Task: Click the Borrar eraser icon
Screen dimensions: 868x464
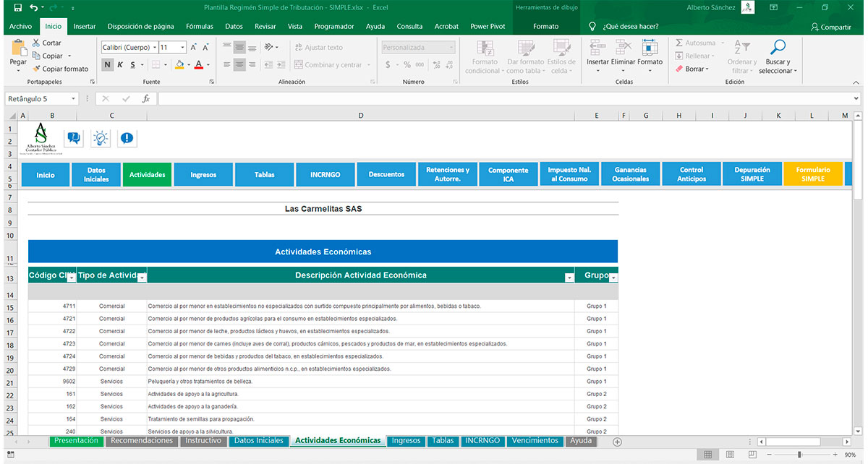Action: pyautogui.click(x=679, y=69)
